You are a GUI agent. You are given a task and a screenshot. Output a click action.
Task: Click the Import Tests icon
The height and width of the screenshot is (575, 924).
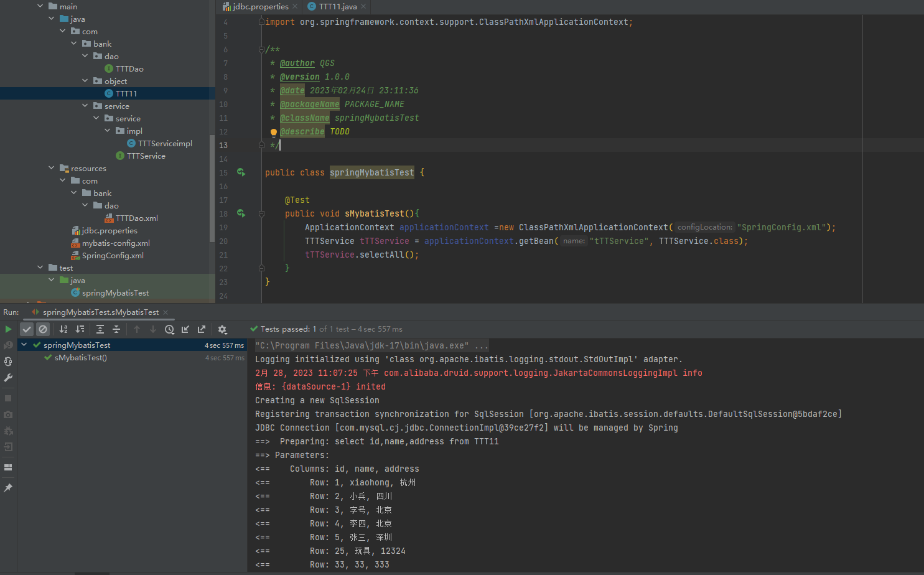click(x=185, y=329)
